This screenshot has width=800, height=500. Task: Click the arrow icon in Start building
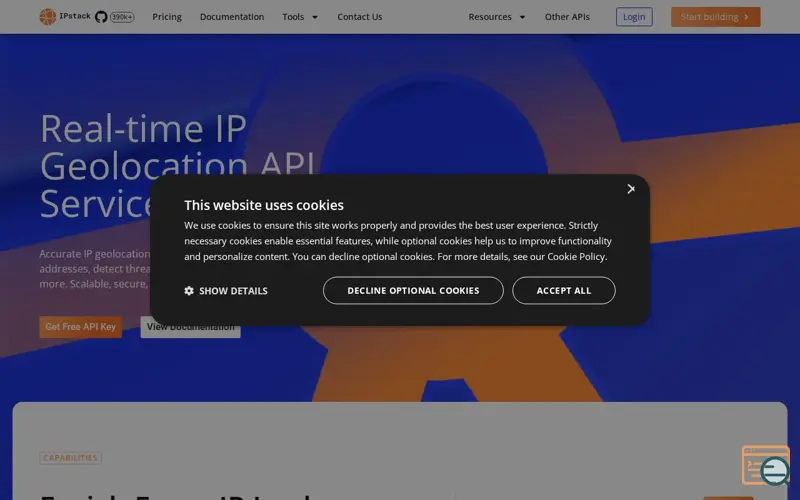coord(746,17)
